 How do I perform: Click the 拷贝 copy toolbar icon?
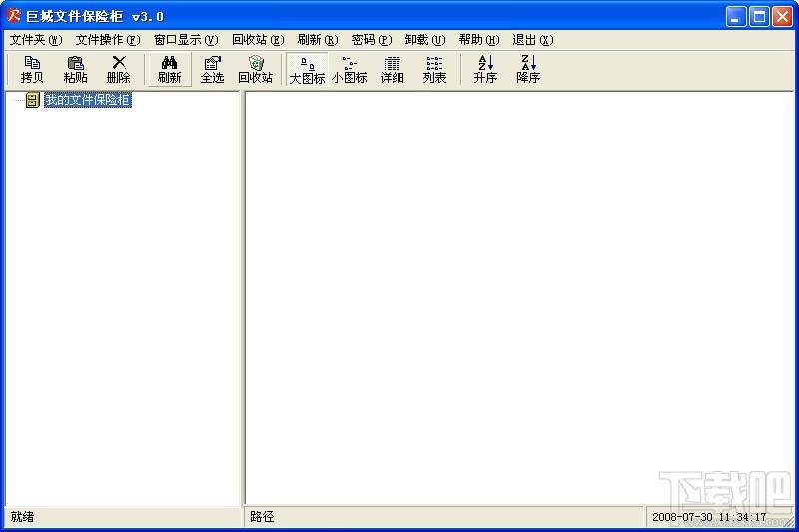pos(32,69)
